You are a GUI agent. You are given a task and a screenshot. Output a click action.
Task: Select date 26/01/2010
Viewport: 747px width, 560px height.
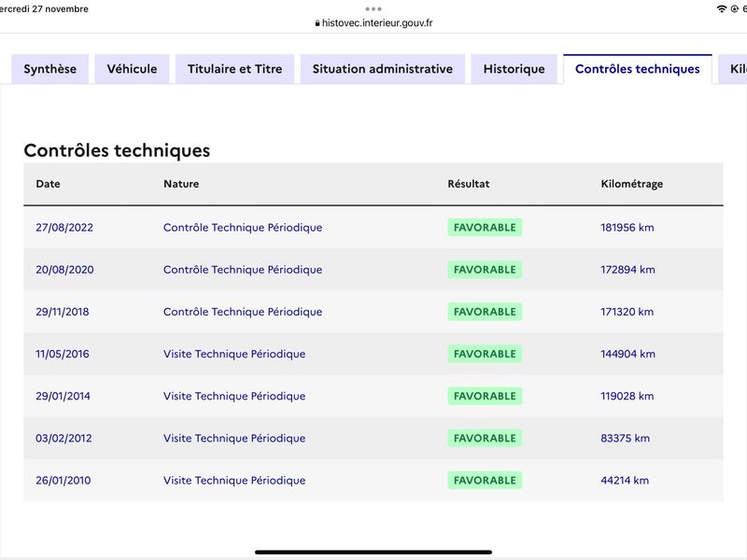63,481
